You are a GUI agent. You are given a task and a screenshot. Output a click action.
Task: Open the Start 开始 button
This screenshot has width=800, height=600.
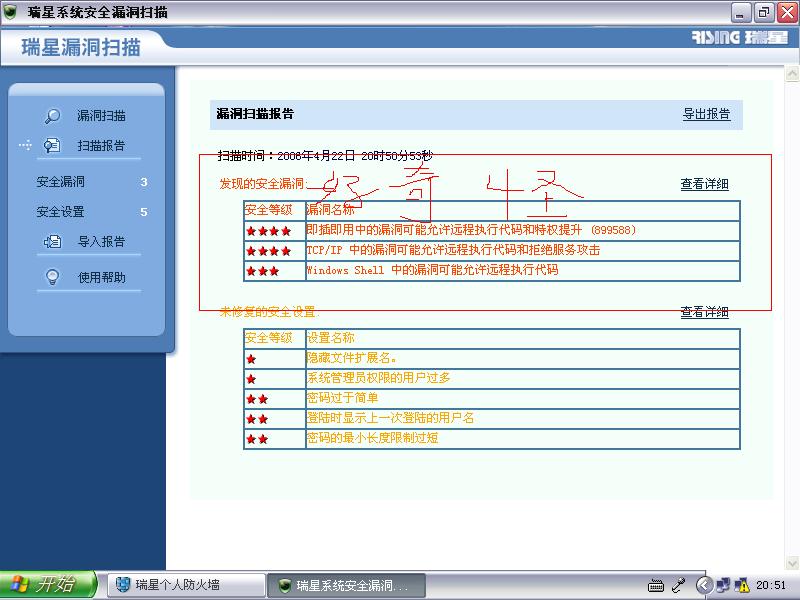(47, 585)
